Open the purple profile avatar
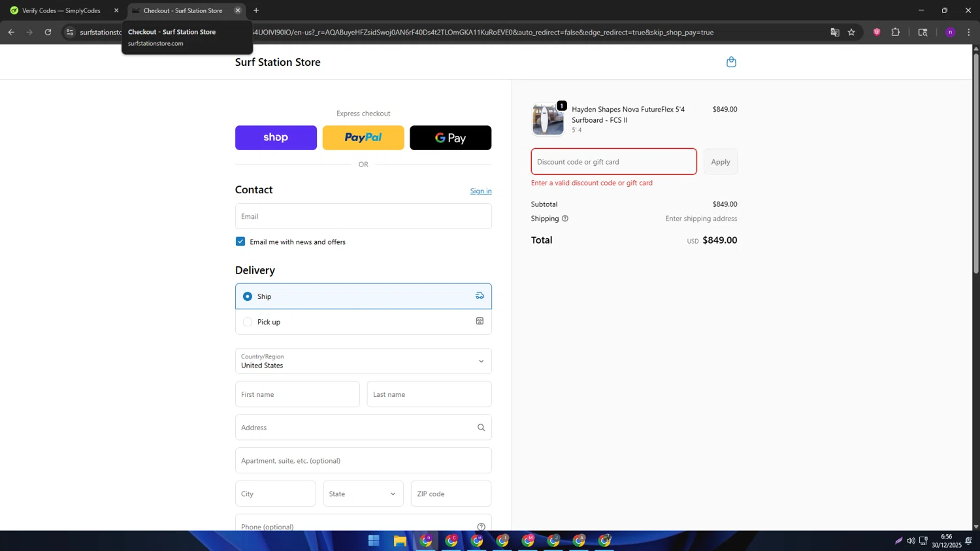Screen dimensions: 980x551 click(951, 32)
